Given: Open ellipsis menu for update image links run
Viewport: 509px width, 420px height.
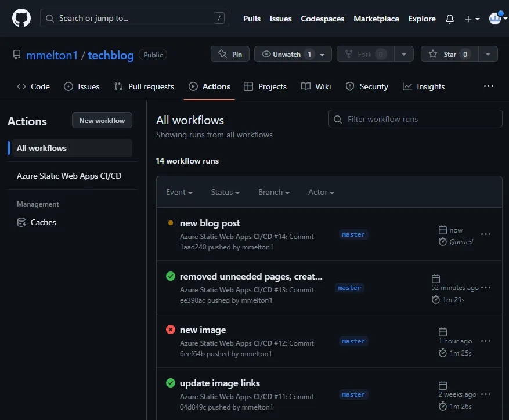Looking at the screenshot, I should (486, 394).
